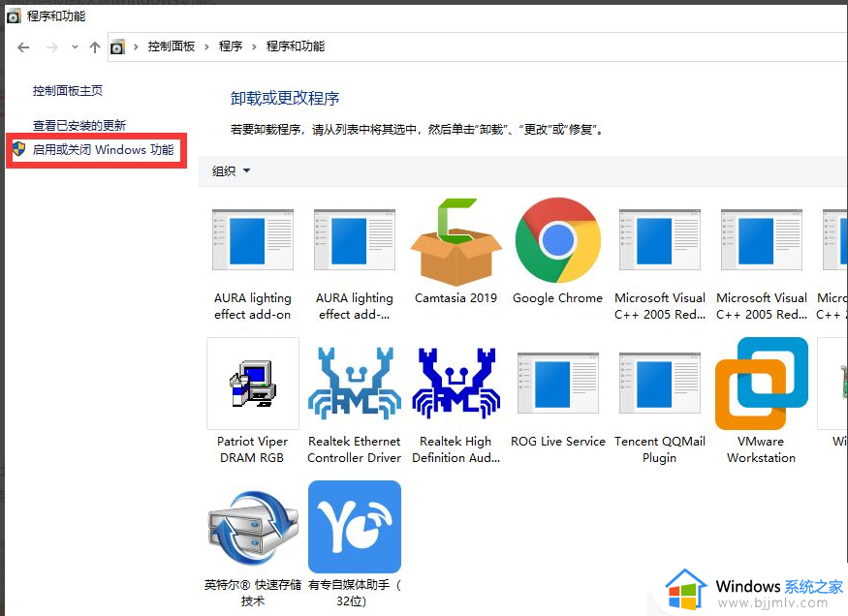Image resolution: width=848 pixels, height=616 pixels.
Task: Click the Camtasia 2019 label text
Action: click(455, 298)
